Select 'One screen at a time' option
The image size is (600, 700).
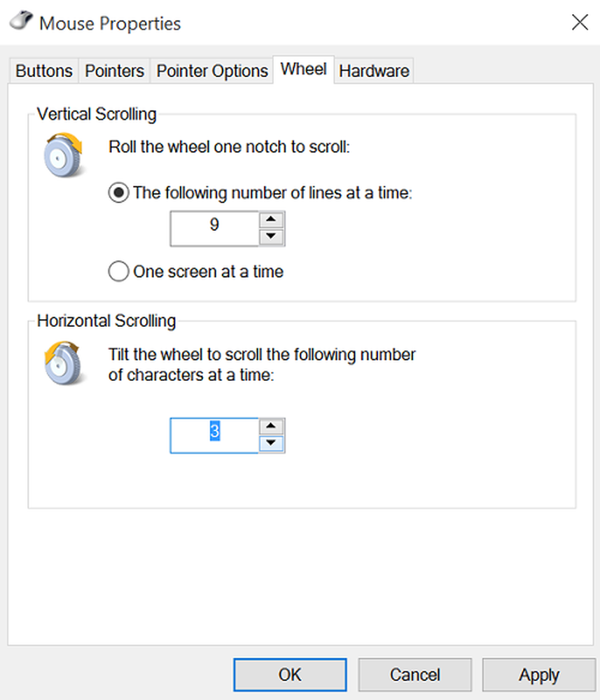click(119, 271)
